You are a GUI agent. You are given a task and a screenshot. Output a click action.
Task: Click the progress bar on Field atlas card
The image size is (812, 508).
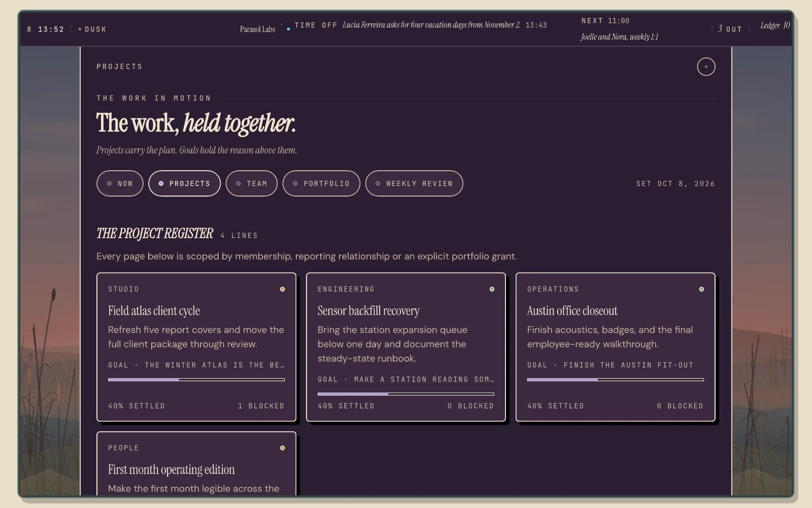[196, 379]
